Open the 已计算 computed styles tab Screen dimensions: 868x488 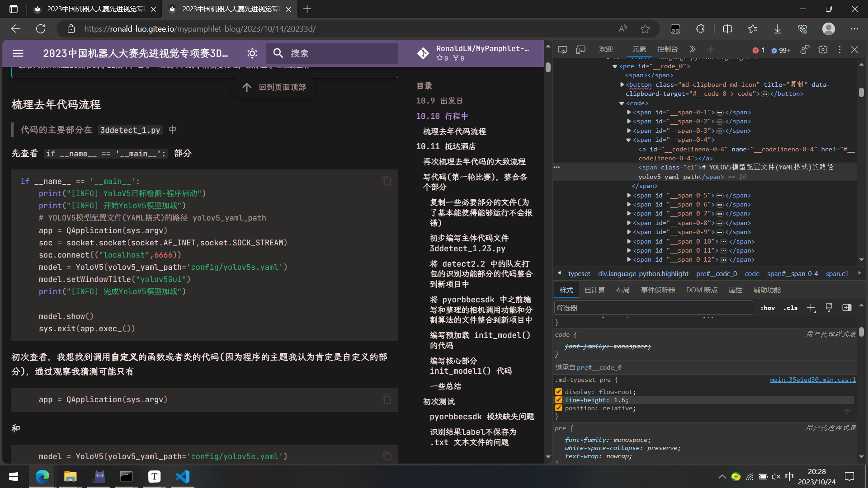pos(594,290)
